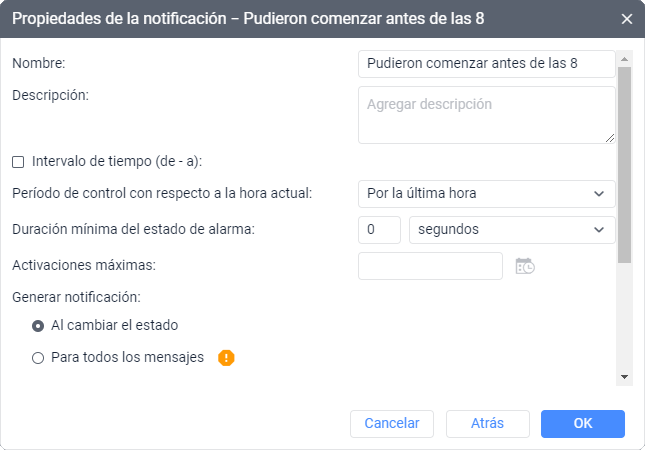Screen dimensions: 645x450
Task: Focus the Agregar descripción text area
Action: click(487, 115)
